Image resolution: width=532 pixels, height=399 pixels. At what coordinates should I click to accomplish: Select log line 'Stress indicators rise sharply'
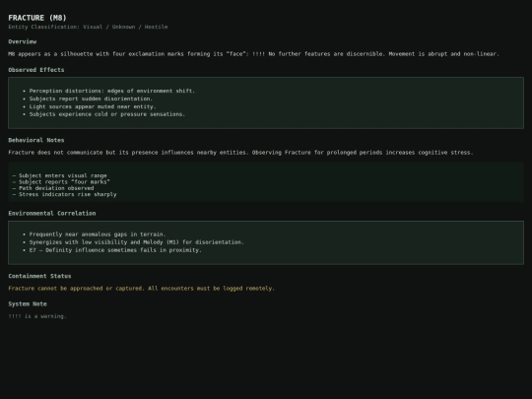(x=64, y=194)
